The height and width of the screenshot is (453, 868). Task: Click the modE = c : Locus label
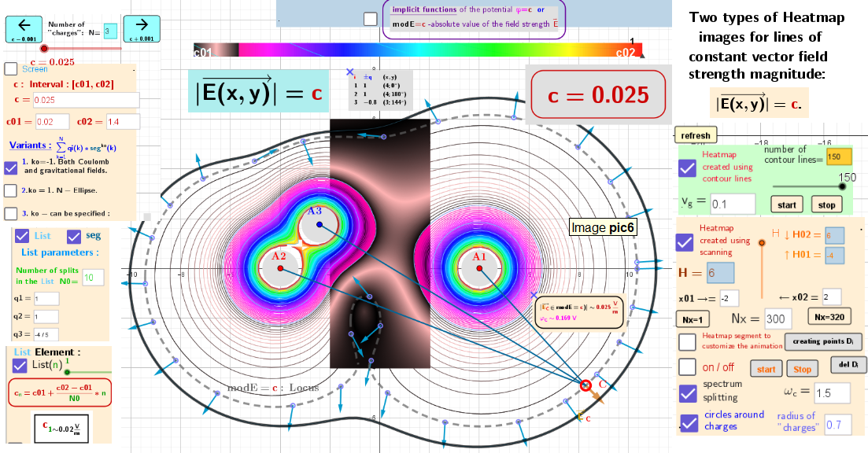coord(273,388)
